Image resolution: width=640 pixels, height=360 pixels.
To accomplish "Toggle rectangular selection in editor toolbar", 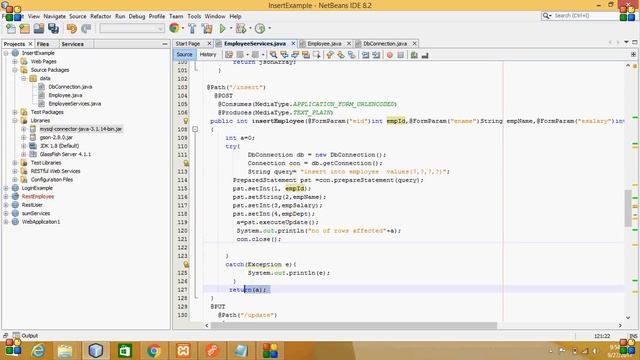I will pyautogui.click(x=317, y=55).
